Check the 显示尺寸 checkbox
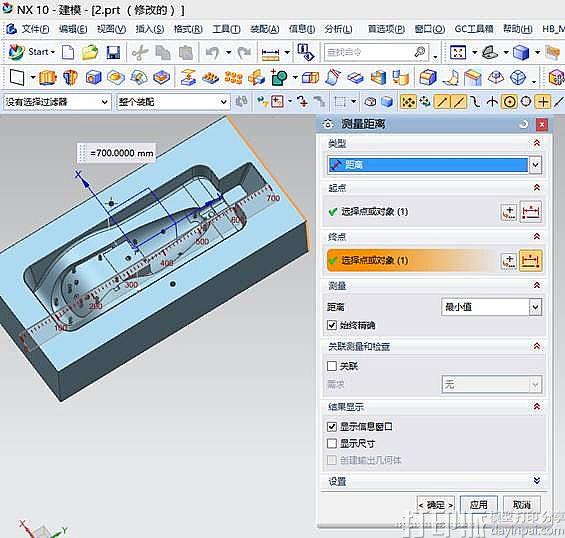 pos(332,443)
